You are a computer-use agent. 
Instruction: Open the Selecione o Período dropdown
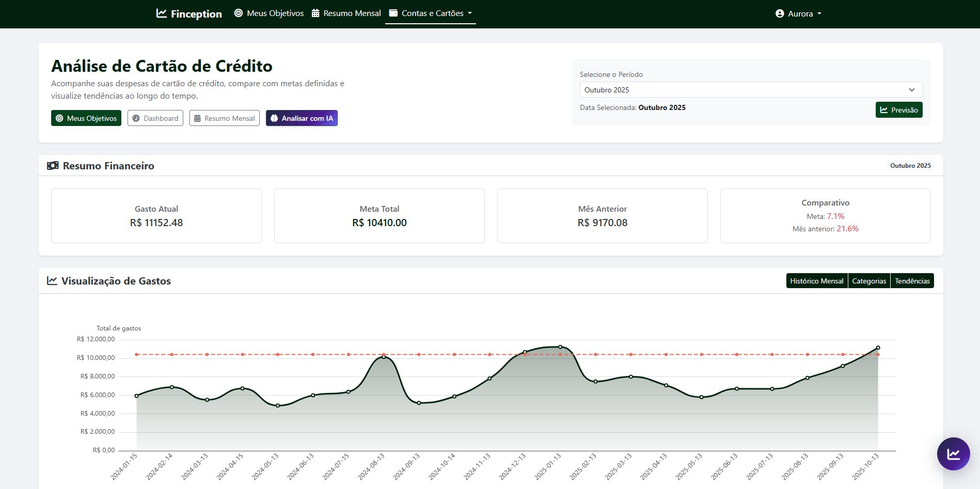[x=750, y=89]
